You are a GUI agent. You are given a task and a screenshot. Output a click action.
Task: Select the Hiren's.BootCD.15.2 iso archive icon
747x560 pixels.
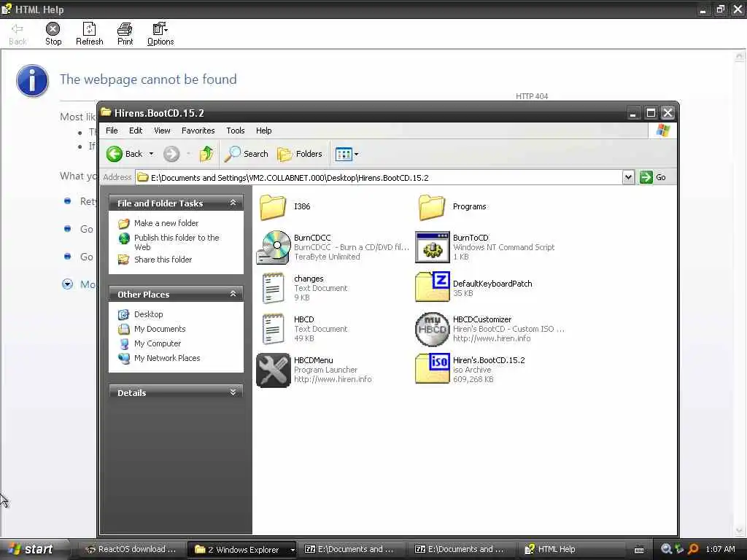(x=432, y=369)
